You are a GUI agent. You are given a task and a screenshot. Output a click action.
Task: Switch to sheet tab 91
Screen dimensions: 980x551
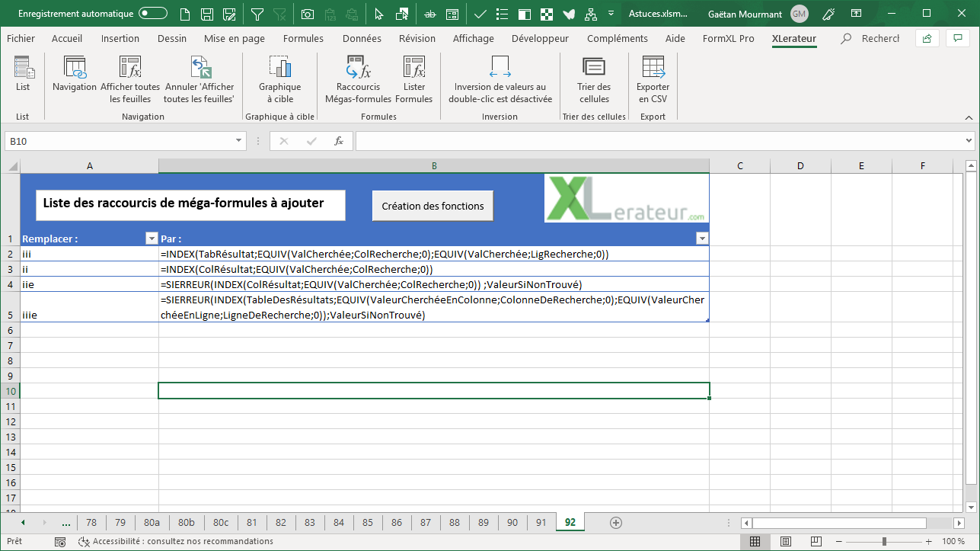coord(541,522)
